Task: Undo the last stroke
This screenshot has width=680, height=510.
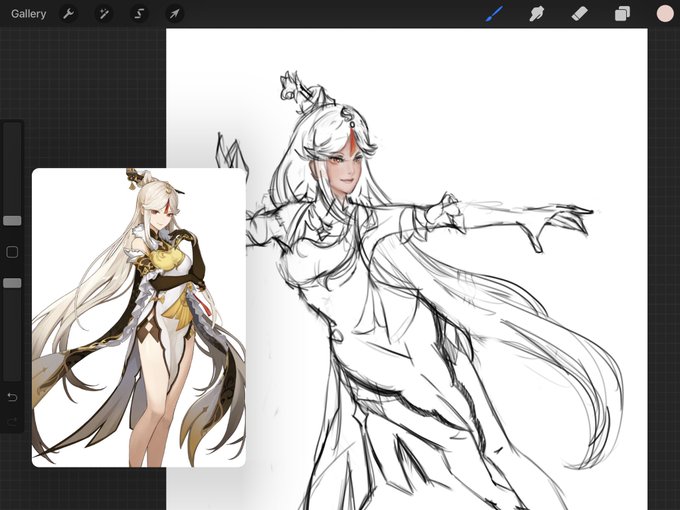Action: pos(12,397)
